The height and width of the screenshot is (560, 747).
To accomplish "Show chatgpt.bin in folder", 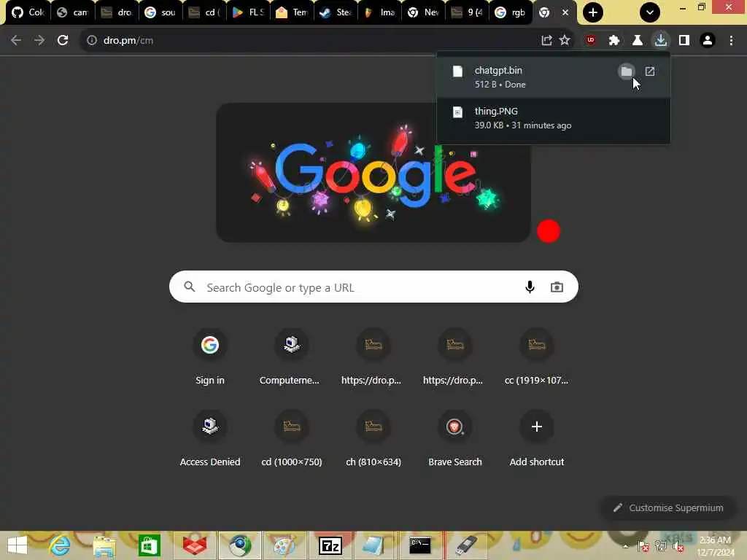I will (627, 72).
